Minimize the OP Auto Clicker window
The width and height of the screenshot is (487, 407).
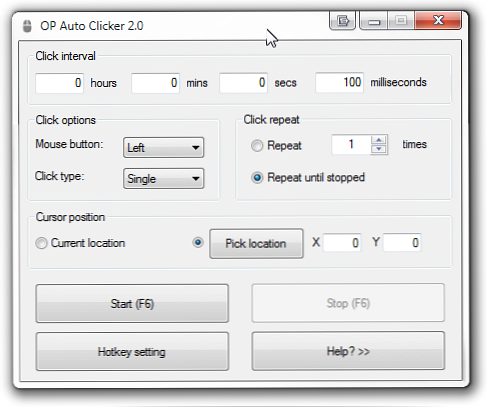374,21
